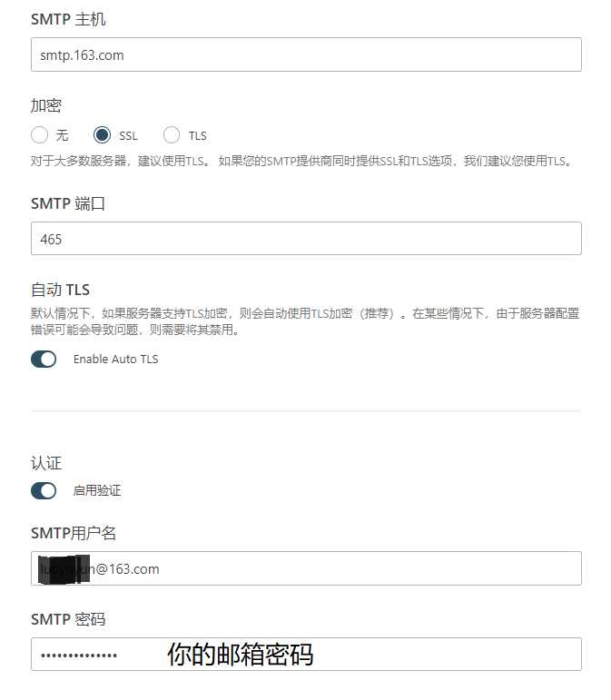Click the "自动 TLS" section heading
This screenshot has height=700, width=611.
[60, 290]
